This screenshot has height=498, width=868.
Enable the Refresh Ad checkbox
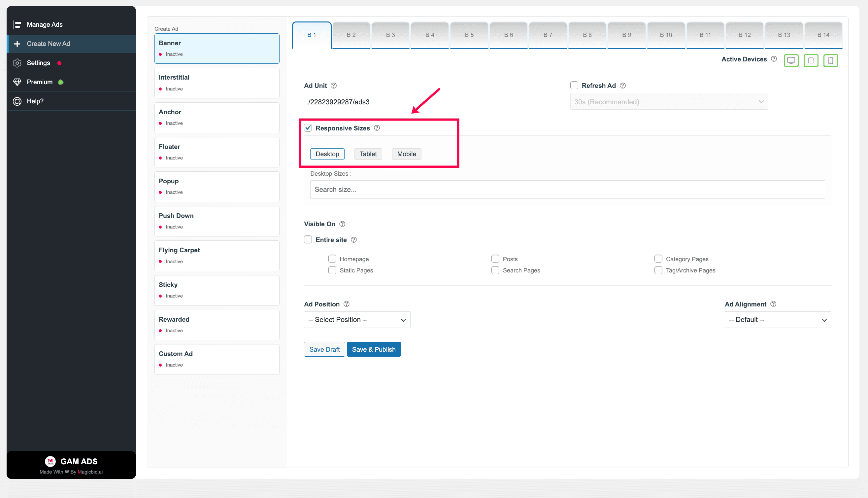tap(574, 85)
